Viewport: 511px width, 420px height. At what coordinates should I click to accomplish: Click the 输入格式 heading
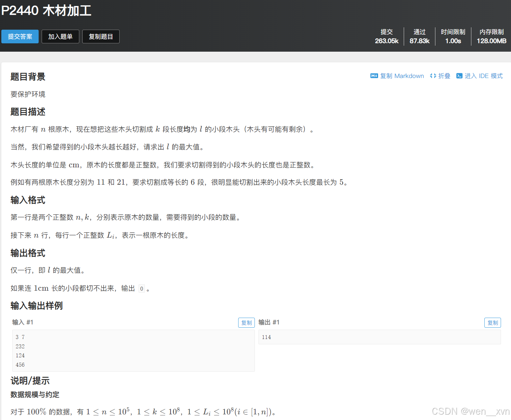(x=28, y=200)
